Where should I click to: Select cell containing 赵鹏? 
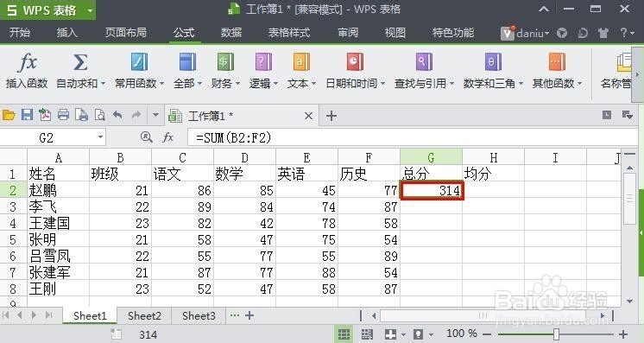pos(59,190)
